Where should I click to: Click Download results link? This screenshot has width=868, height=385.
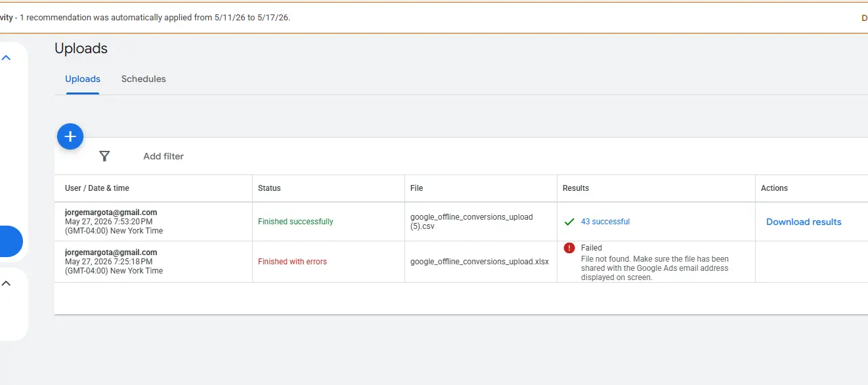click(804, 222)
